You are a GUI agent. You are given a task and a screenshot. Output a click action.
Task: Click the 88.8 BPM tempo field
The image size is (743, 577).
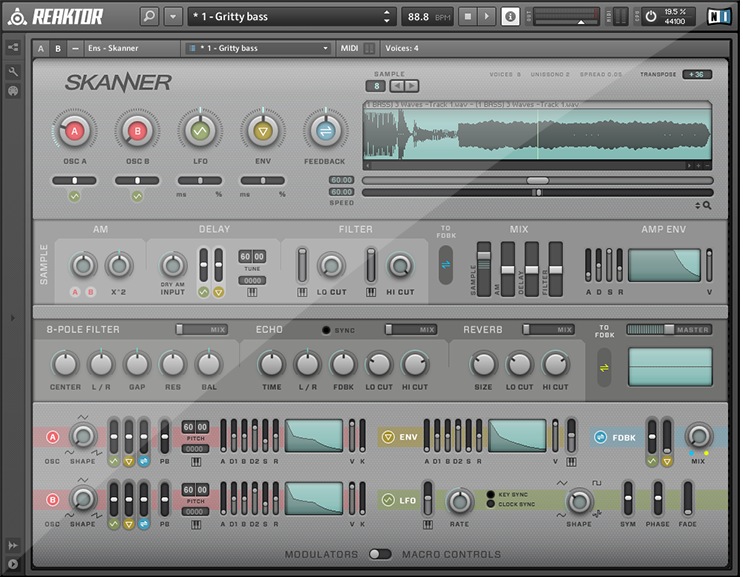pyautogui.click(x=428, y=17)
